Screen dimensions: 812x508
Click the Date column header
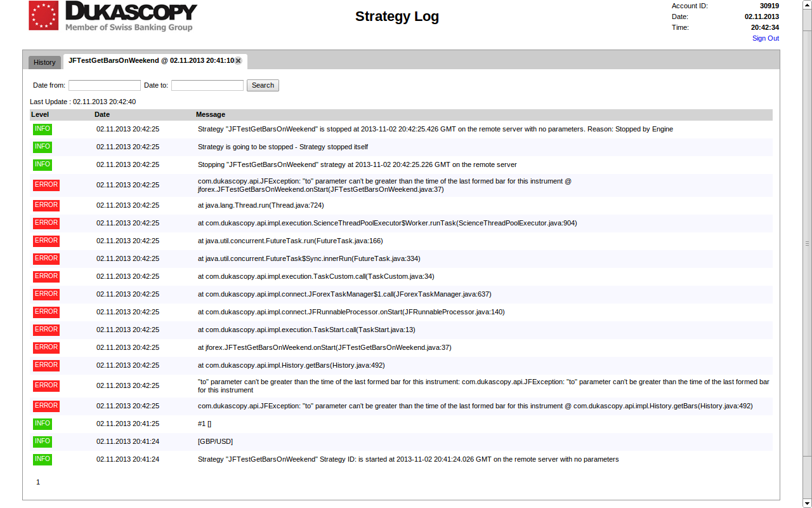(x=102, y=114)
